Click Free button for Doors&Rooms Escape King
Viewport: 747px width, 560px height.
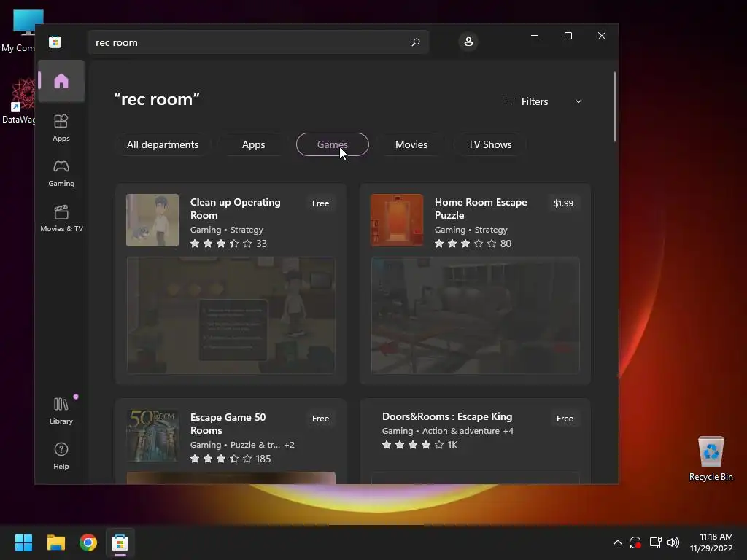click(x=565, y=419)
